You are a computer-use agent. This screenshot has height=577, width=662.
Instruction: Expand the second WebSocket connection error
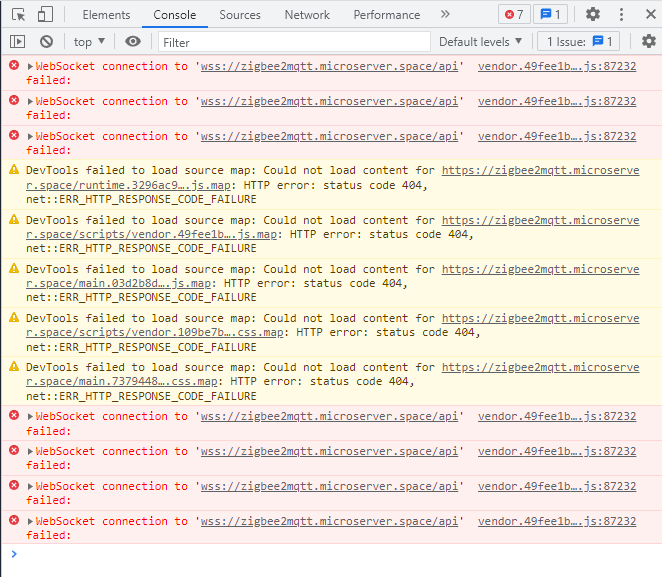(x=30, y=101)
